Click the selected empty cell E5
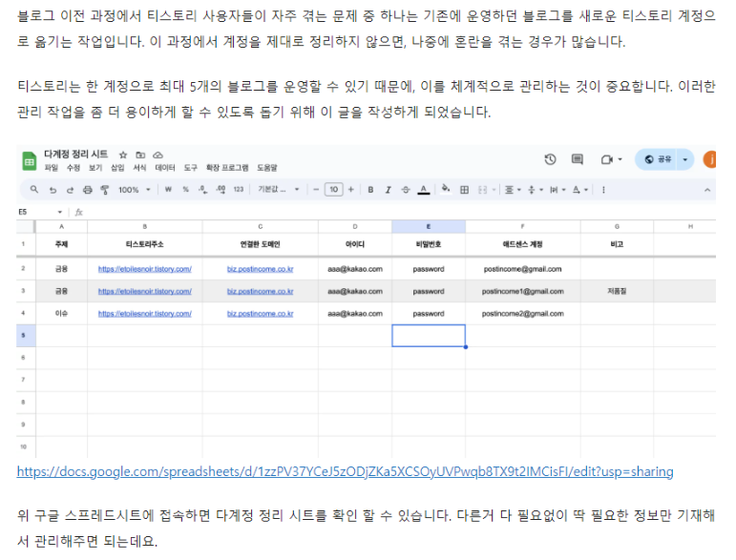This screenshot has width=736, height=560. point(429,336)
